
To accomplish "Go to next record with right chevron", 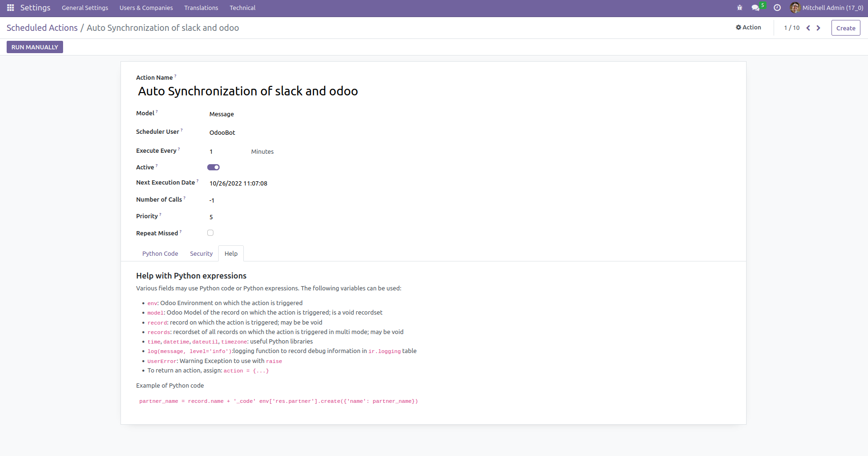I will (x=818, y=28).
